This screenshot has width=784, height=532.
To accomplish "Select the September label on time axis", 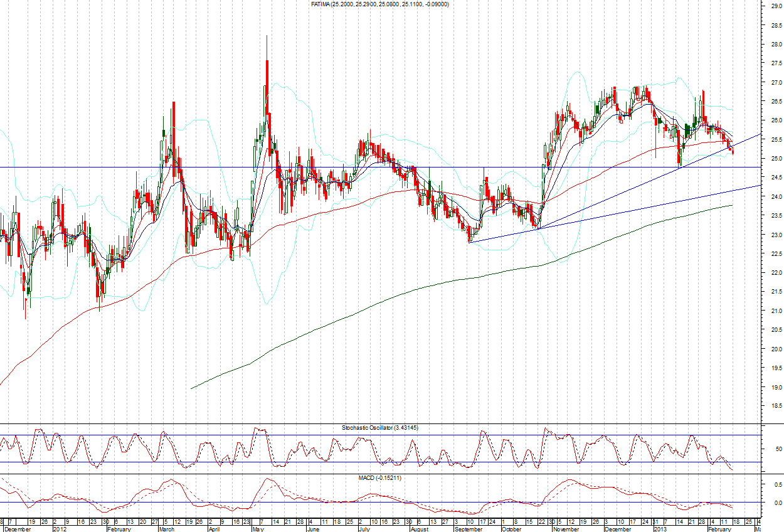I will [x=470, y=529].
